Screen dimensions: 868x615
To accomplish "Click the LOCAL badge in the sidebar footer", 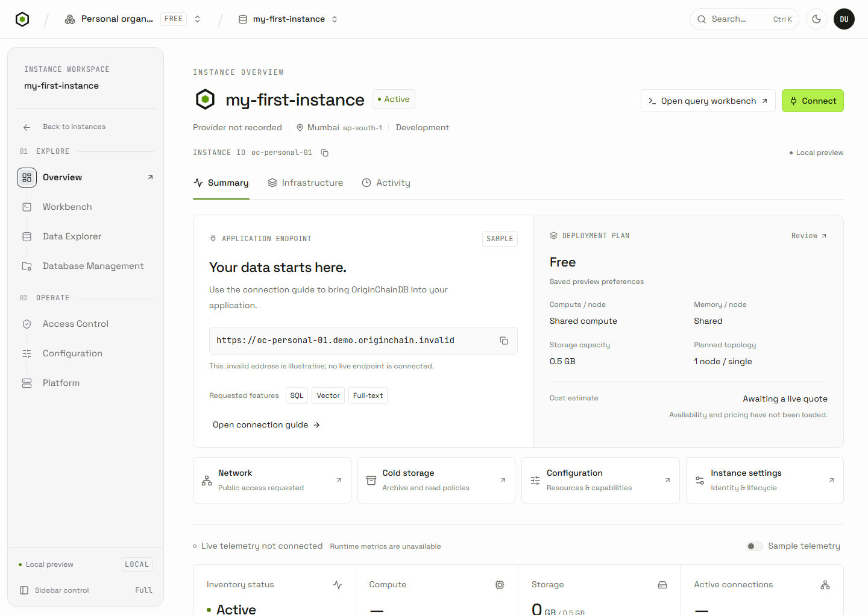I will pos(137,564).
